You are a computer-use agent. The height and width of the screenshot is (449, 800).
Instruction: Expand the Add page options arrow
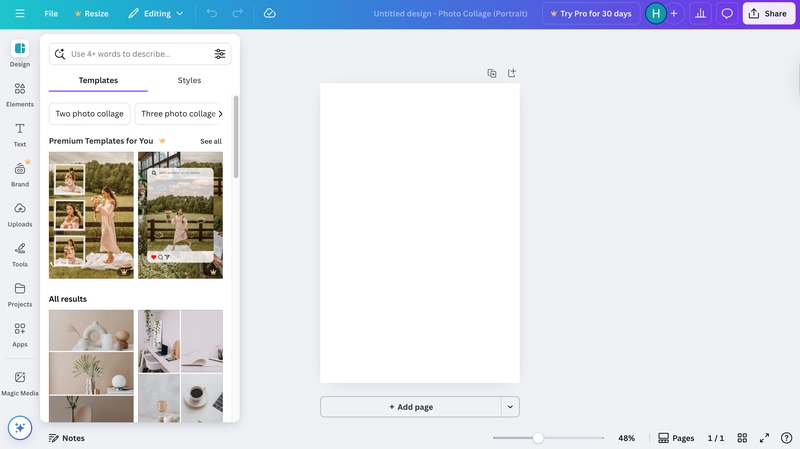(x=510, y=407)
